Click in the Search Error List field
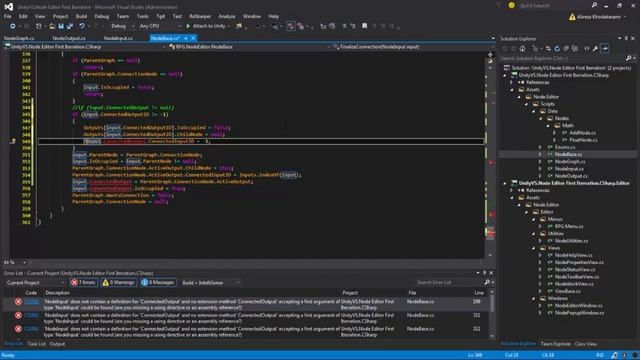The image size is (640, 360). click(x=449, y=282)
